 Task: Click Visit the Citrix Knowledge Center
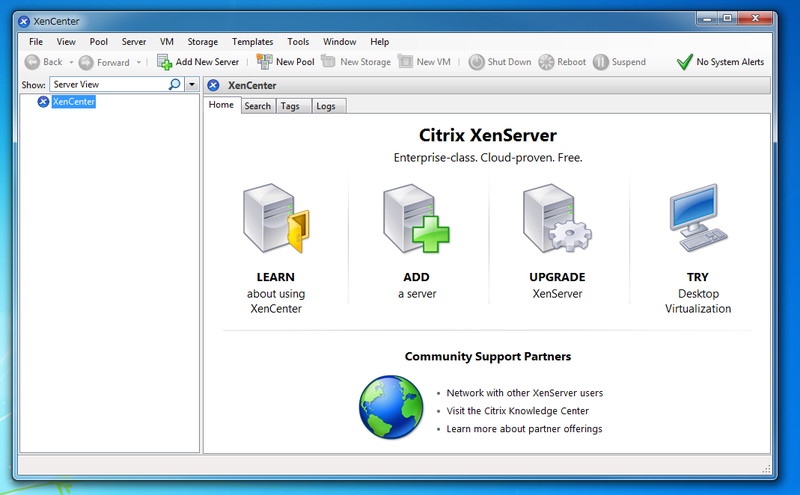(x=517, y=411)
